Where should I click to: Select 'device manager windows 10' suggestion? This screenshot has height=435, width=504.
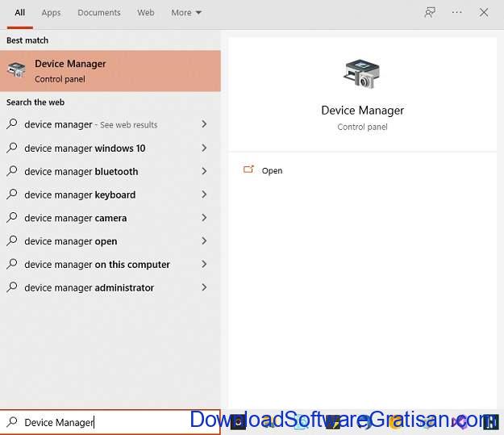click(85, 148)
